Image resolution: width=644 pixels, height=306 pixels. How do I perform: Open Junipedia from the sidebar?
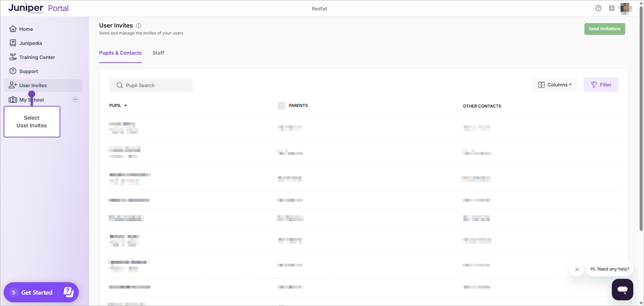[30, 43]
